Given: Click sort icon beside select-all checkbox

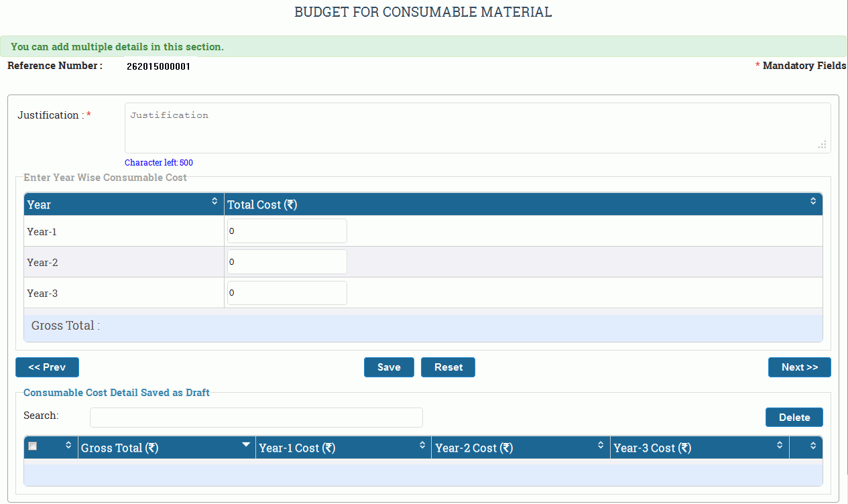Looking at the screenshot, I should pos(68,445).
